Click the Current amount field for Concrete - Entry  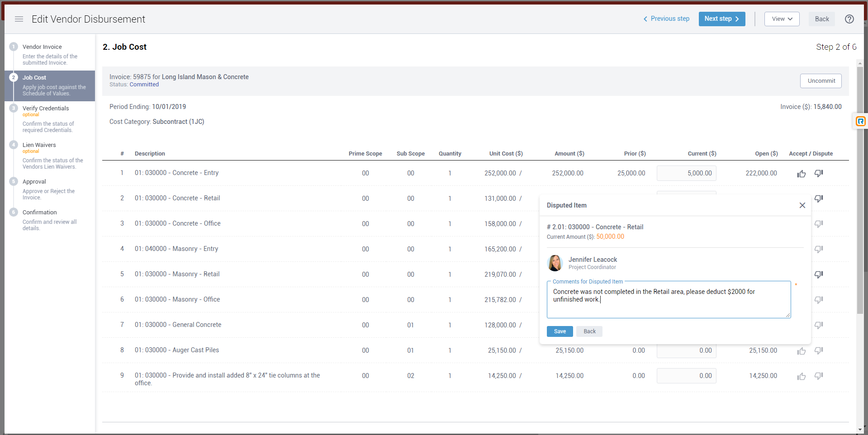coord(686,173)
